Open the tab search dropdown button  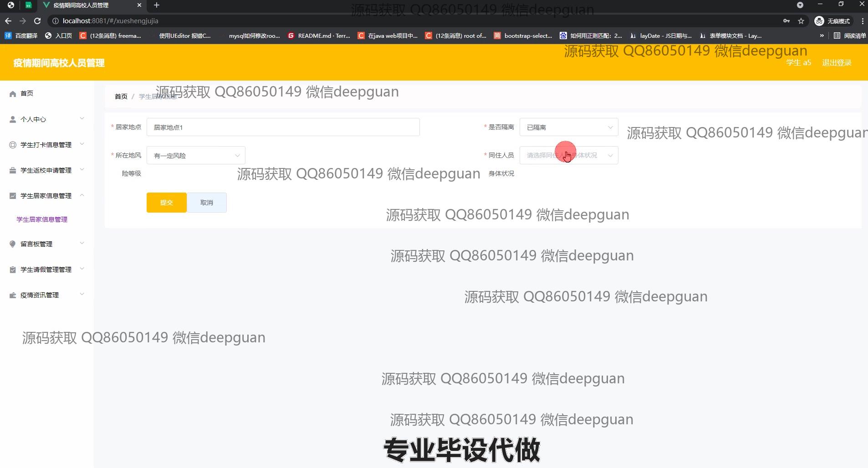[x=800, y=5]
